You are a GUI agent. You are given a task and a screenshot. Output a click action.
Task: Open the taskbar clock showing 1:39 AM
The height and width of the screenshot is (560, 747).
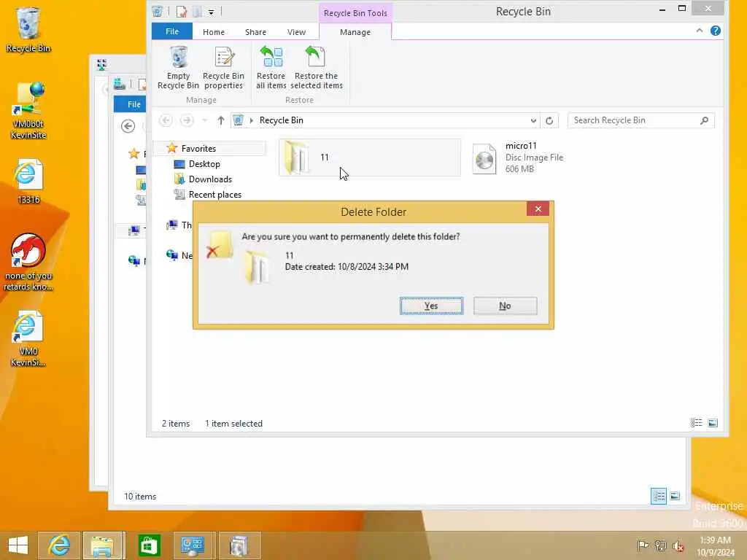tap(716, 545)
